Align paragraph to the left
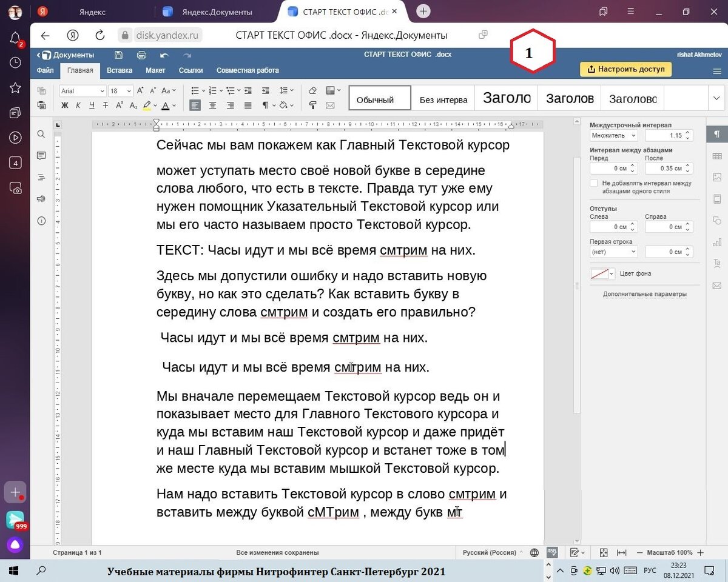 coord(195,105)
